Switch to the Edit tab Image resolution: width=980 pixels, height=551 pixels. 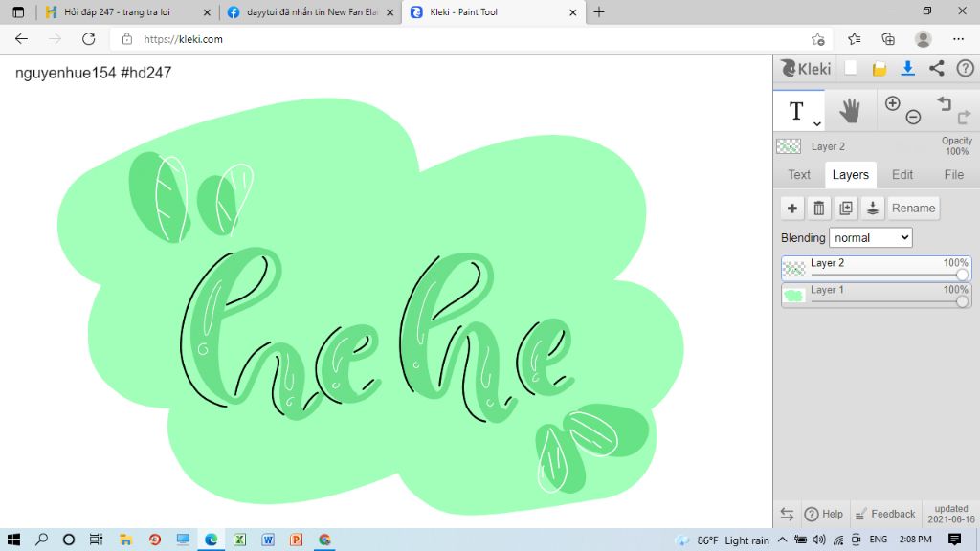coord(902,175)
